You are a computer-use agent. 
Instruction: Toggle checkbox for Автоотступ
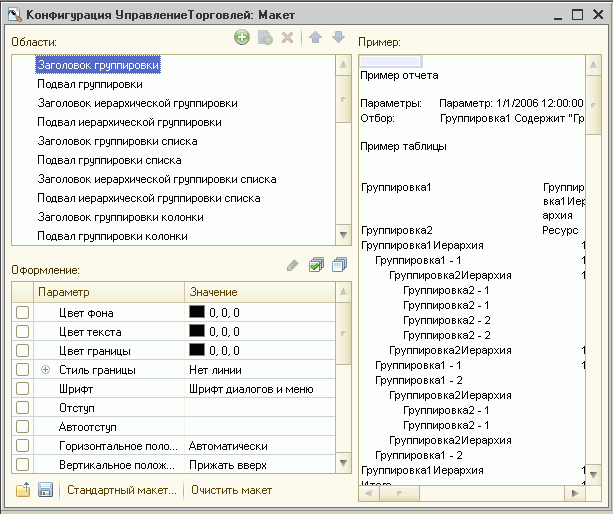22,426
